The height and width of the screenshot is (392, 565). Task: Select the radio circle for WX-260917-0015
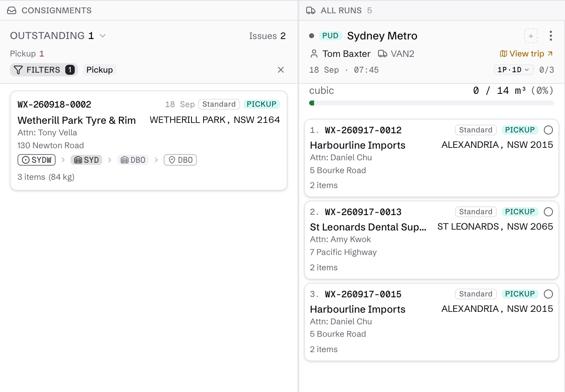pos(548,294)
